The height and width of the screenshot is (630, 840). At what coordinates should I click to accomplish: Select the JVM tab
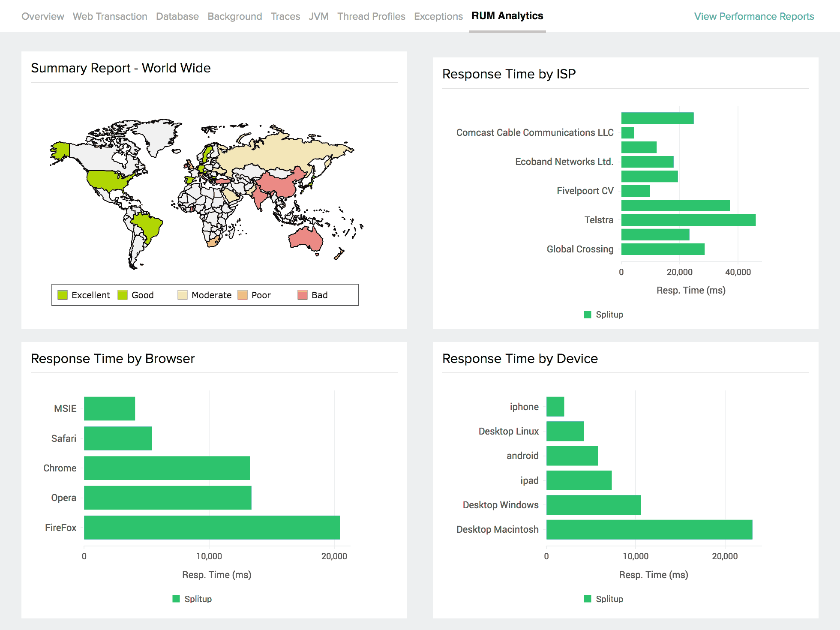click(x=318, y=16)
